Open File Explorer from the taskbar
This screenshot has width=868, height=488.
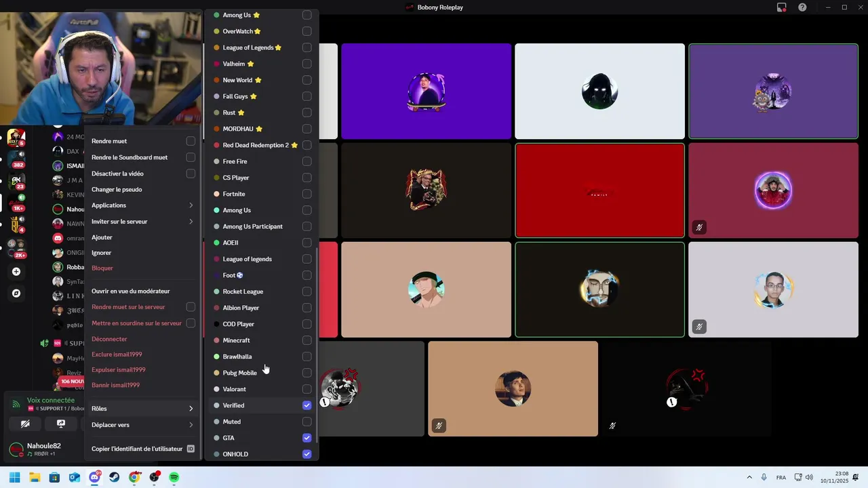(35, 478)
